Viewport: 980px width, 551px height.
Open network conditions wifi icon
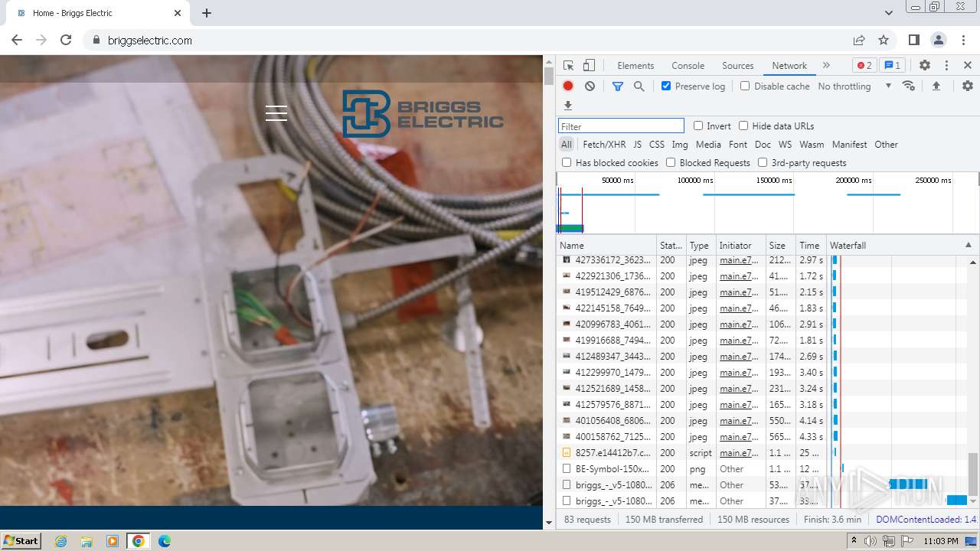[x=909, y=86]
